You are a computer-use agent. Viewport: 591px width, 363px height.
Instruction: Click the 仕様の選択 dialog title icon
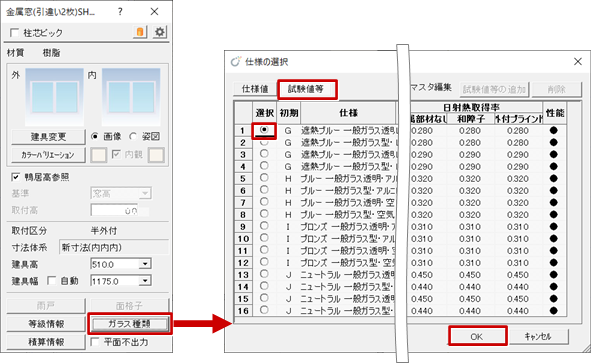click(236, 61)
